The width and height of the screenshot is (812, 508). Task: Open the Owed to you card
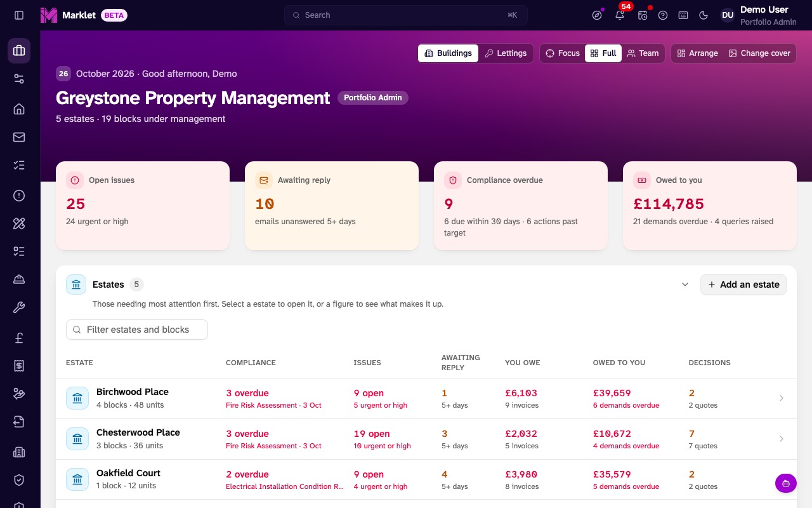(710, 206)
